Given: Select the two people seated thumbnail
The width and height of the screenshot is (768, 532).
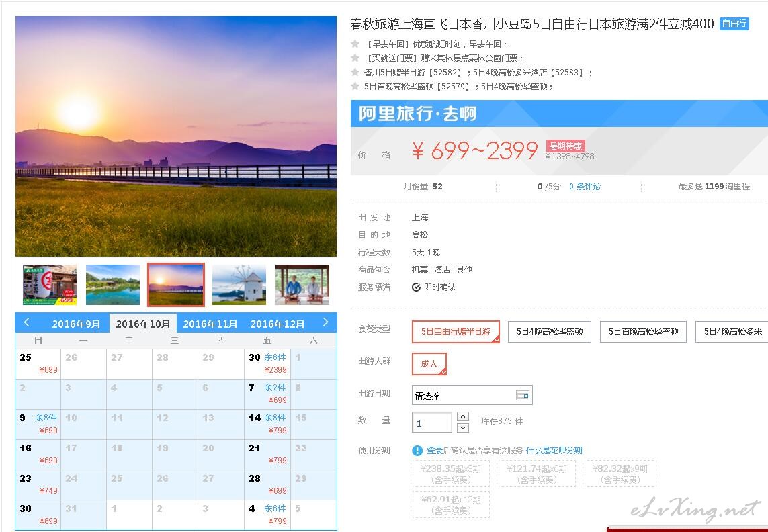Looking at the screenshot, I should [x=302, y=285].
